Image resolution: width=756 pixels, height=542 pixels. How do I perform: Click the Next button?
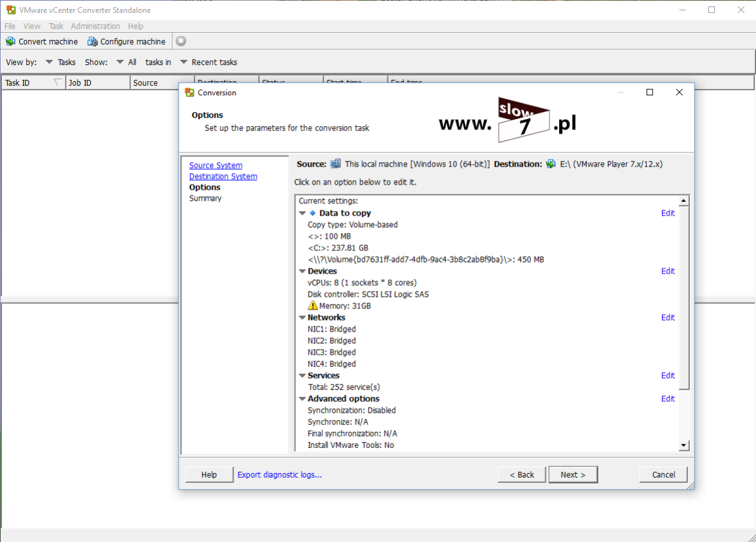pyautogui.click(x=573, y=474)
